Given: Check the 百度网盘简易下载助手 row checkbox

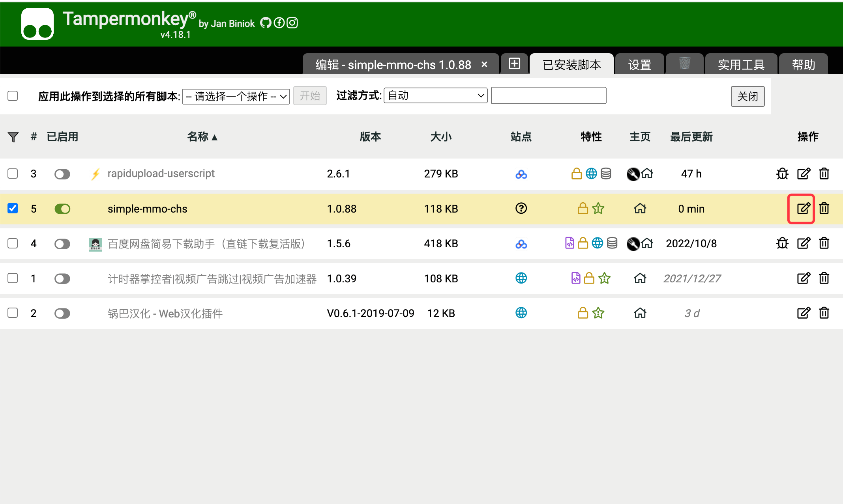Looking at the screenshot, I should (13, 243).
